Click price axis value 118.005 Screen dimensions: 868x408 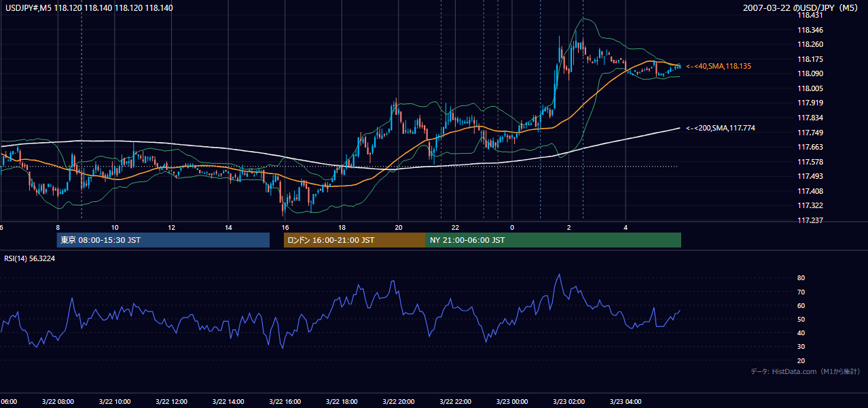click(x=811, y=88)
